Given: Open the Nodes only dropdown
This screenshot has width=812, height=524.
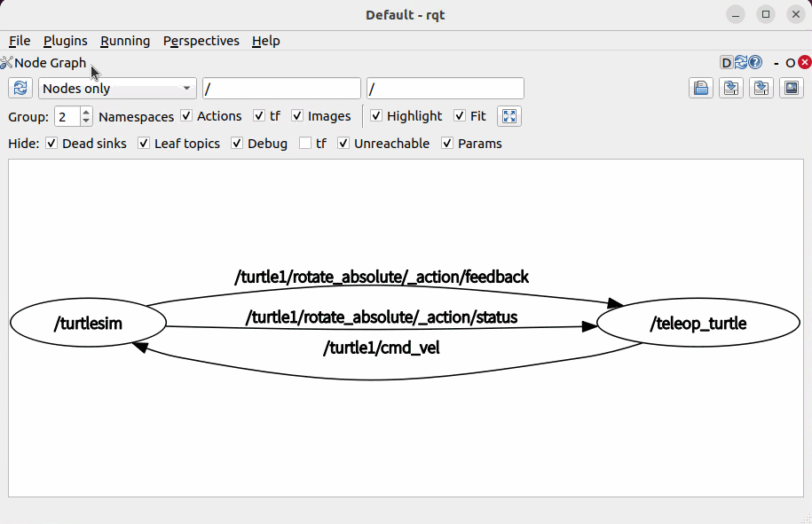Looking at the screenshot, I should (x=117, y=89).
